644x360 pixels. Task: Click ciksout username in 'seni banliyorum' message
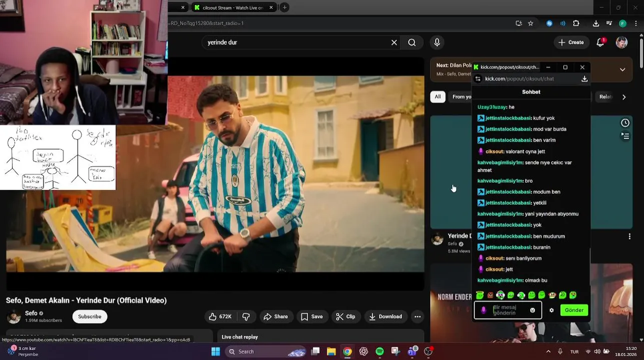[494, 258]
